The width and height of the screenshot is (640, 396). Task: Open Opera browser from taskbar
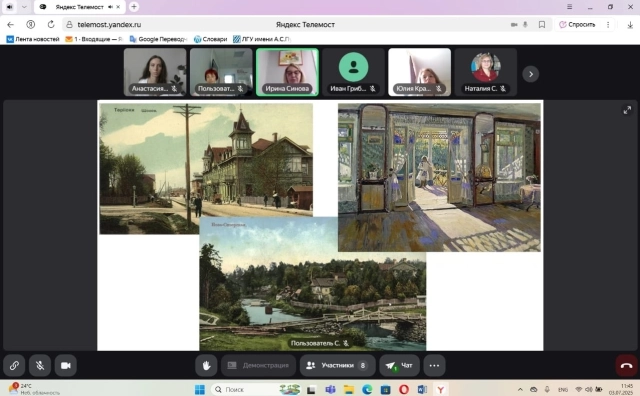click(403, 389)
